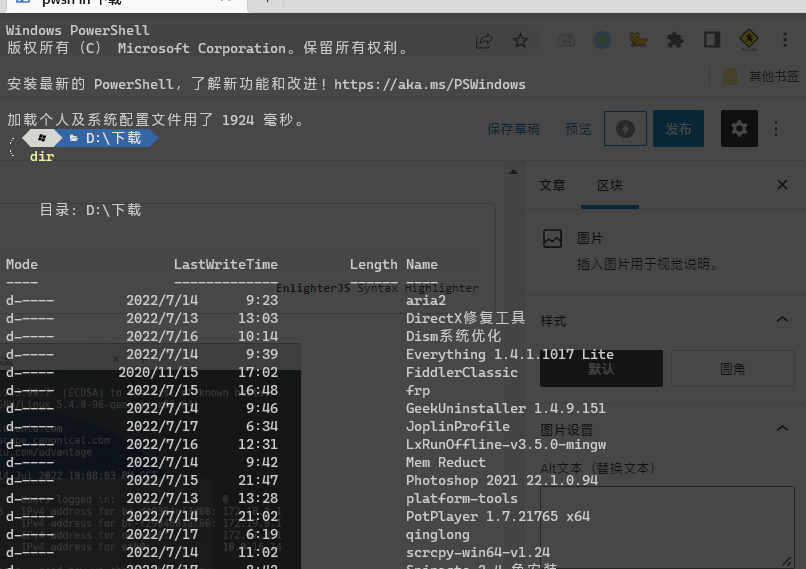This screenshot has height=569, width=806.
Task: Click the yellow diamond profile icon
Action: (749, 40)
